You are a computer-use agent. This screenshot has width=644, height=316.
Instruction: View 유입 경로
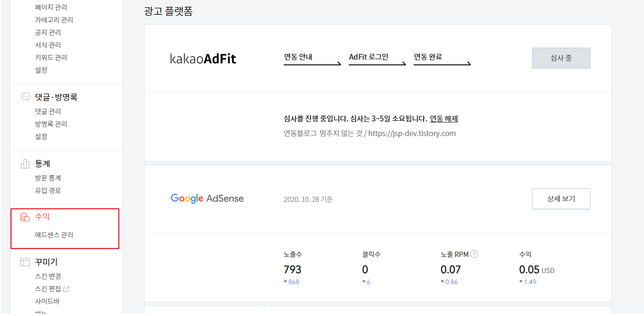(48, 190)
